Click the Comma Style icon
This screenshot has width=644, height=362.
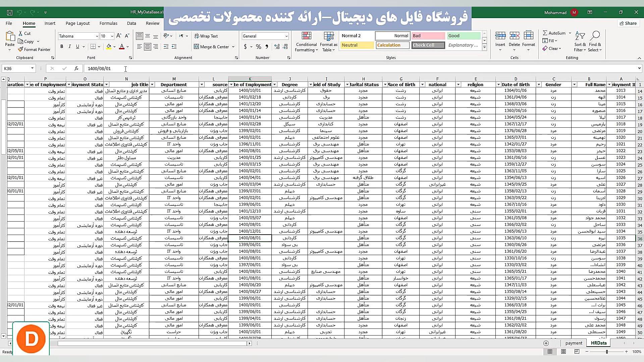coord(267,47)
